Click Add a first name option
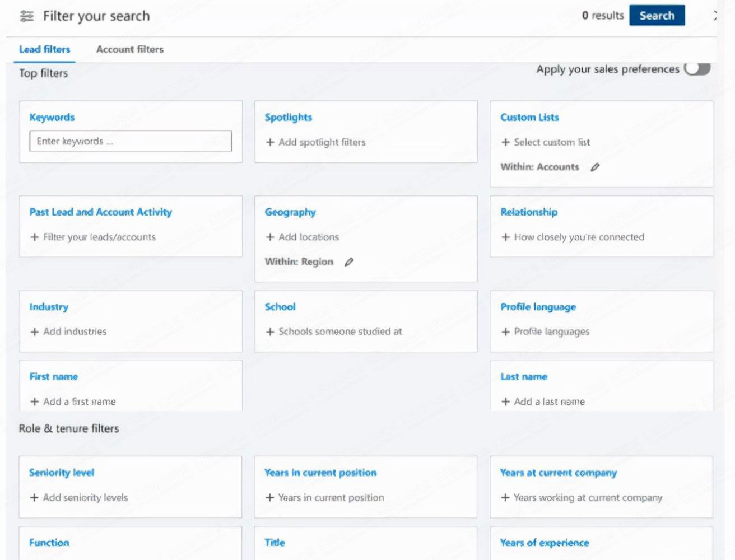Screen dimensions: 735x560 (79, 402)
